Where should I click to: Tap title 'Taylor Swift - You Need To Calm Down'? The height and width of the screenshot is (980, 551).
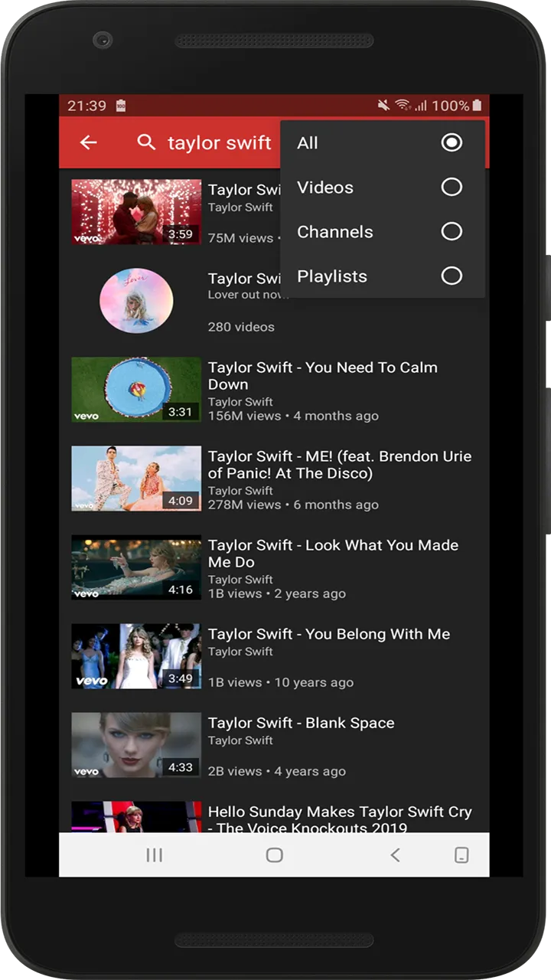click(x=323, y=376)
